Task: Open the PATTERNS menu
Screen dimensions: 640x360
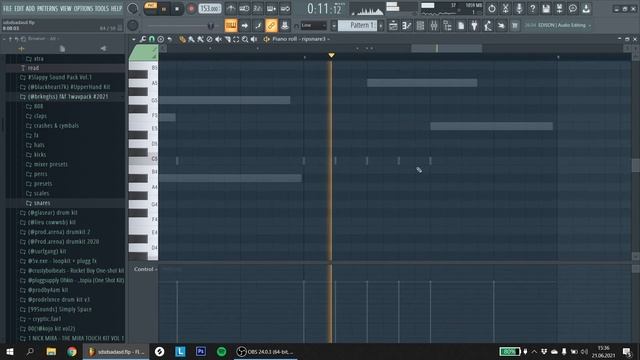Action: coord(47,9)
